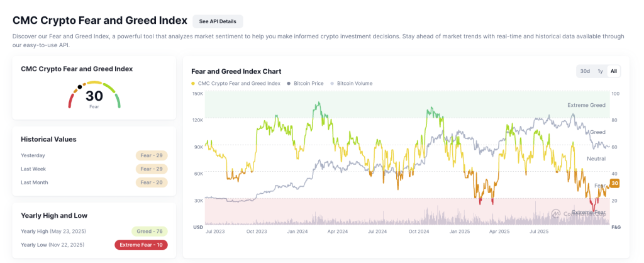Click the red segment of the gauge

tap(71, 102)
